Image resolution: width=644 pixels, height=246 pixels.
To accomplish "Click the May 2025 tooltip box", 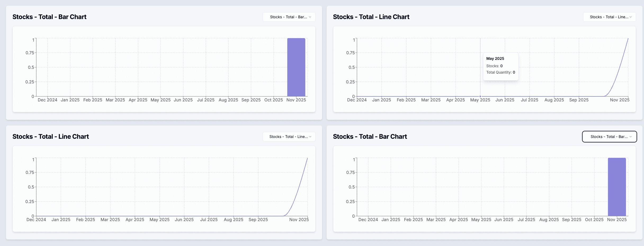I will click(500, 66).
